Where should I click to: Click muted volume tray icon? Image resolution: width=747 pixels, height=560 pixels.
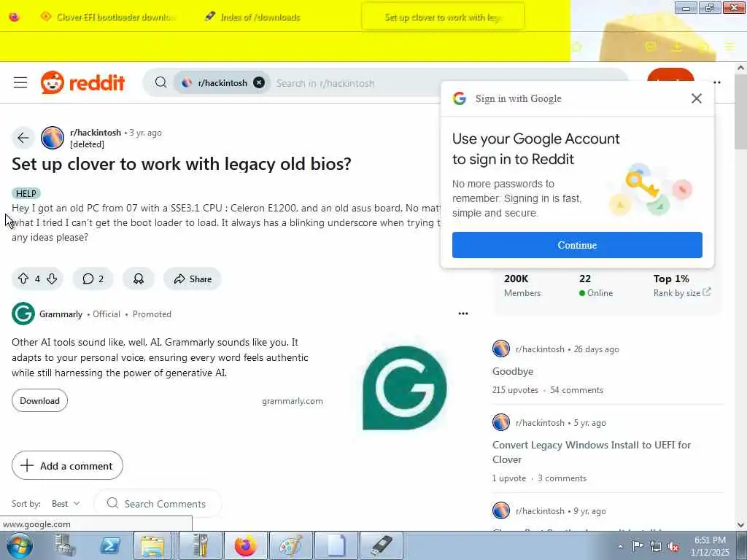pos(673,546)
